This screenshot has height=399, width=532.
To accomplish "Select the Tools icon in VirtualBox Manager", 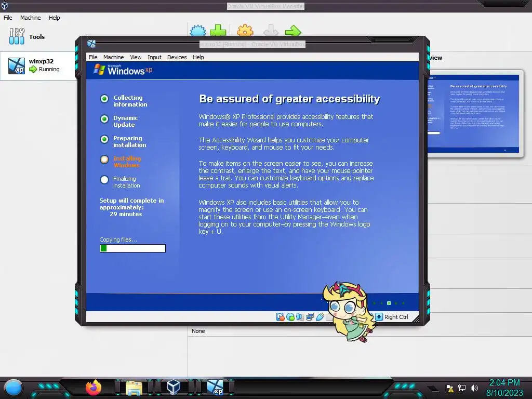I will coord(17,36).
